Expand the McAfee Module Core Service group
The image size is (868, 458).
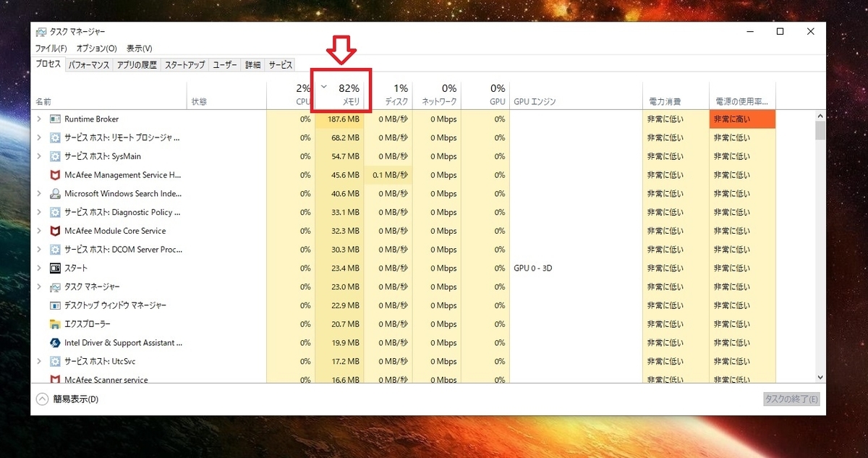(x=39, y=231)
